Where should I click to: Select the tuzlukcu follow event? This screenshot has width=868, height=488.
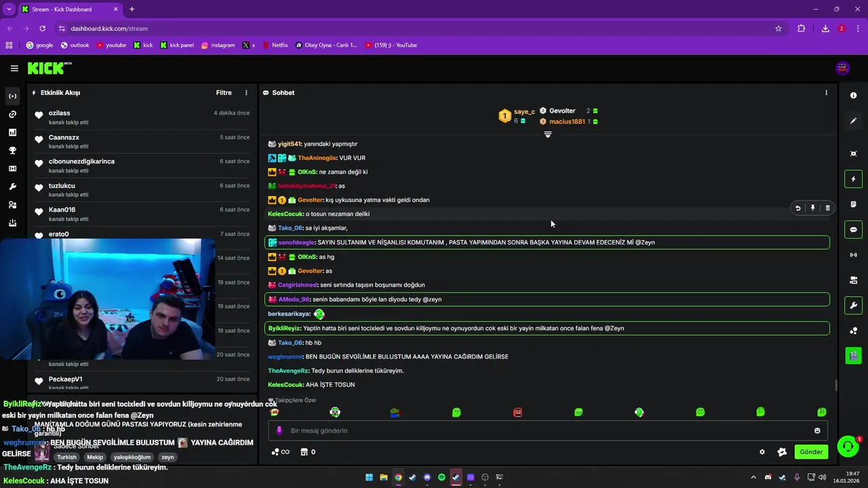[x=142, y=190]
